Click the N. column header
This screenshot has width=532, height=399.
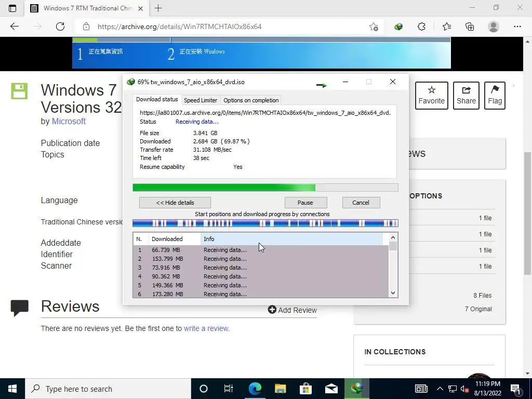coord(141,239)
